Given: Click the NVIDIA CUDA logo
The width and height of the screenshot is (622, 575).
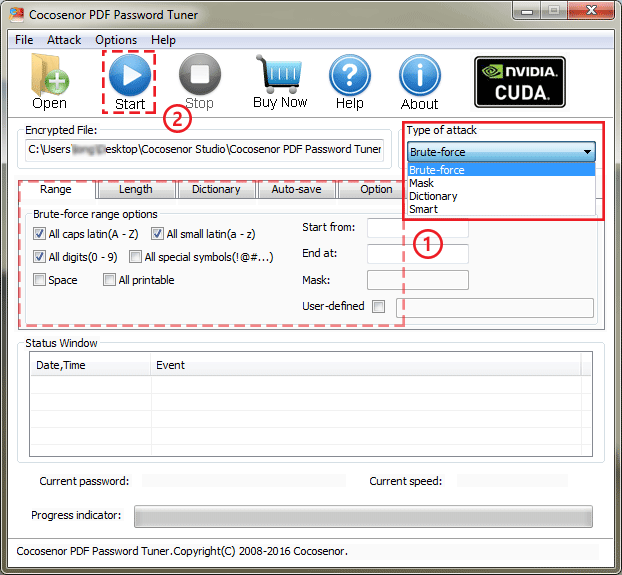Looking at the screenshot, I should (x=520, y=82).
